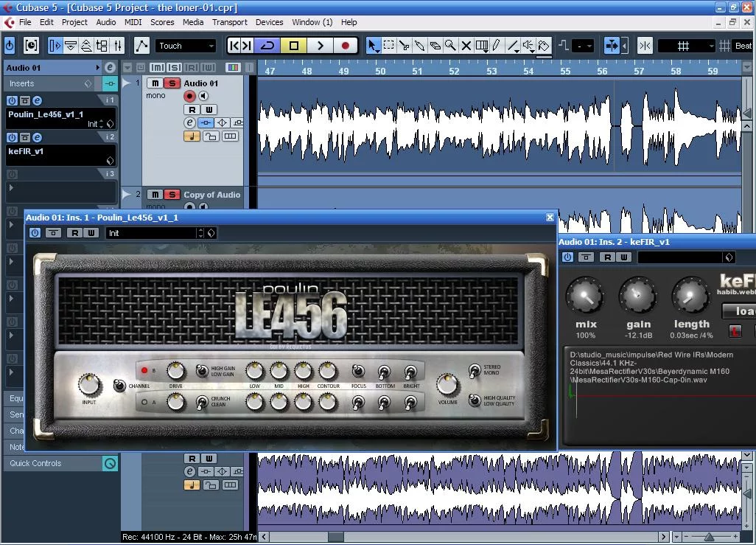Bypass the Poulin_Le456 insert power button
The width and height of the screenshot is (756, 545).
pos(12,100)
